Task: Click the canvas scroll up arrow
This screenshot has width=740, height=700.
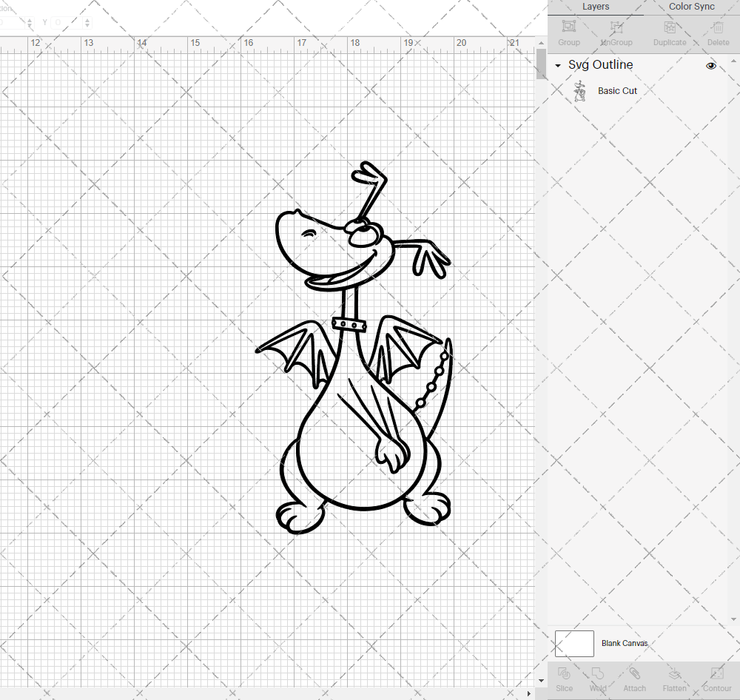Action: coord(541,43)
